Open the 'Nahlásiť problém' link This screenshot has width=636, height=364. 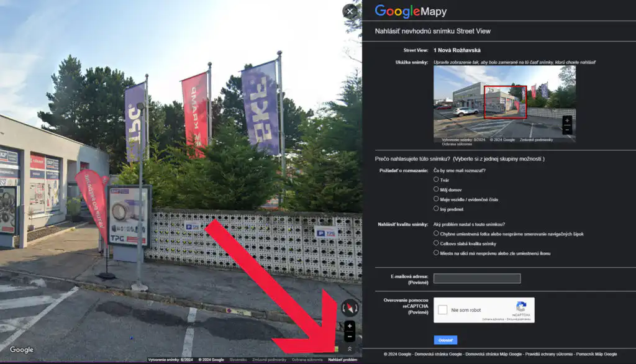343,359
